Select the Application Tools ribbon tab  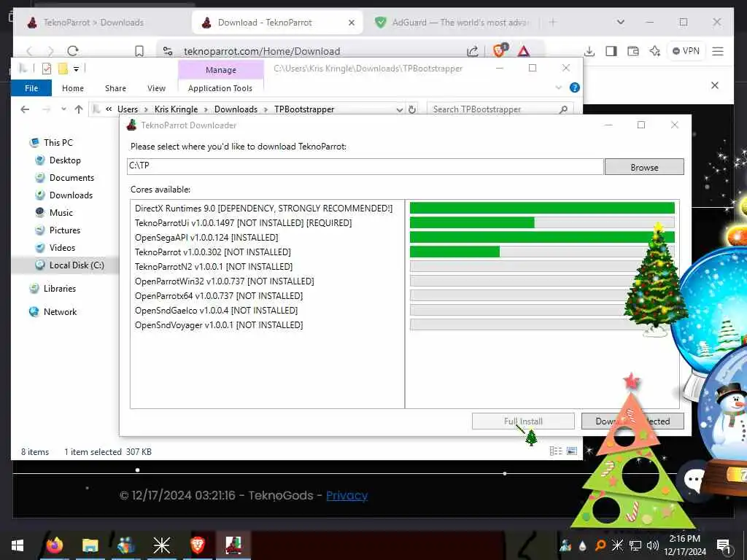pyautogui.click(x=220, y=88)
